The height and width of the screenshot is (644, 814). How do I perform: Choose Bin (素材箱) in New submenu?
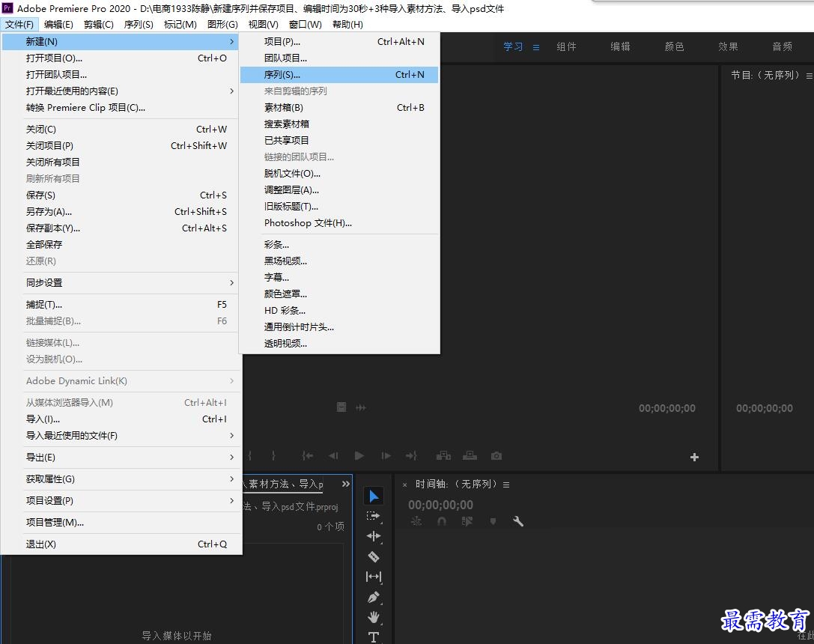click(x=339, y=107)
